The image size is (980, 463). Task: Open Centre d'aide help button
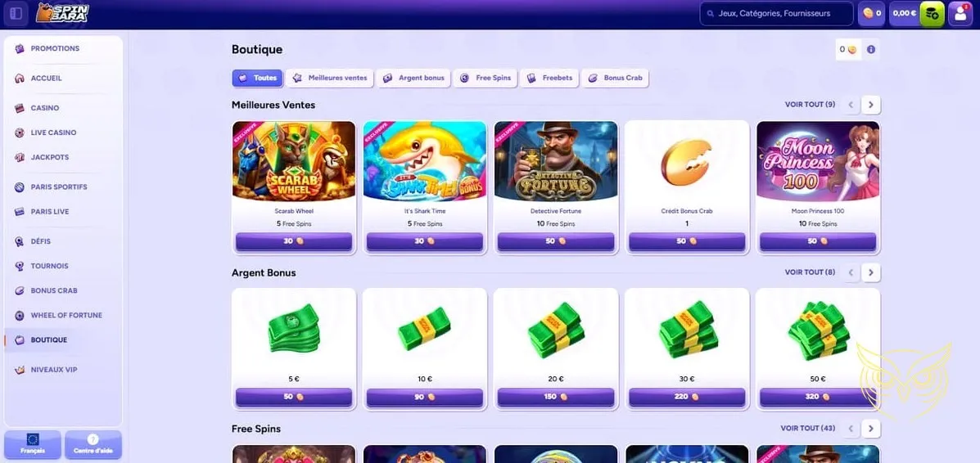click(93, 444)
